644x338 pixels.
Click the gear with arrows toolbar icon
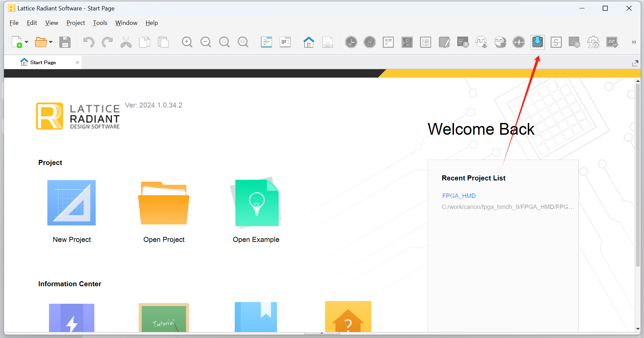pos(593,42)
